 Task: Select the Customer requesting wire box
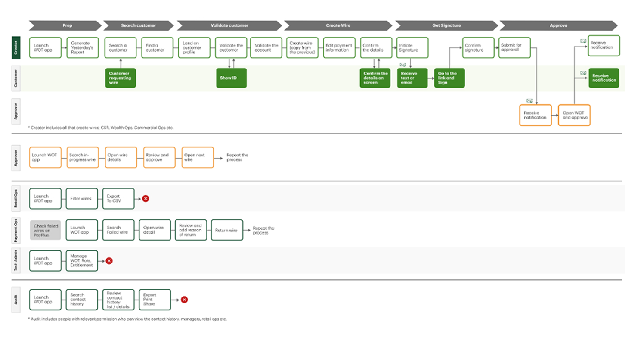(x=120, y=78)
